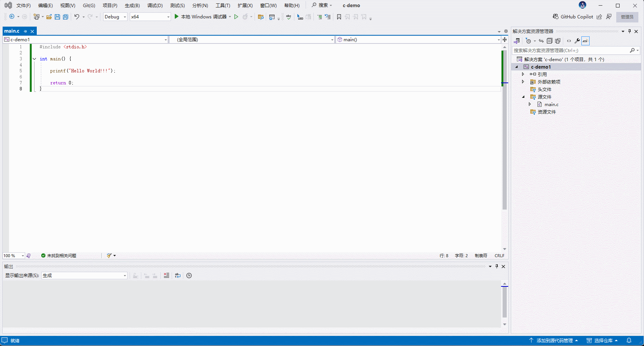The height and width of the screenshot is (346, 644).
Task: Click the editor vertical scrollbar
Action: [504, 150]
